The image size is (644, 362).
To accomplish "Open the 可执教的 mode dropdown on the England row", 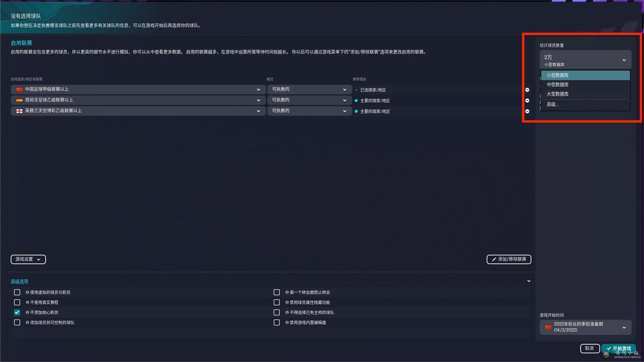I will 309,111.
